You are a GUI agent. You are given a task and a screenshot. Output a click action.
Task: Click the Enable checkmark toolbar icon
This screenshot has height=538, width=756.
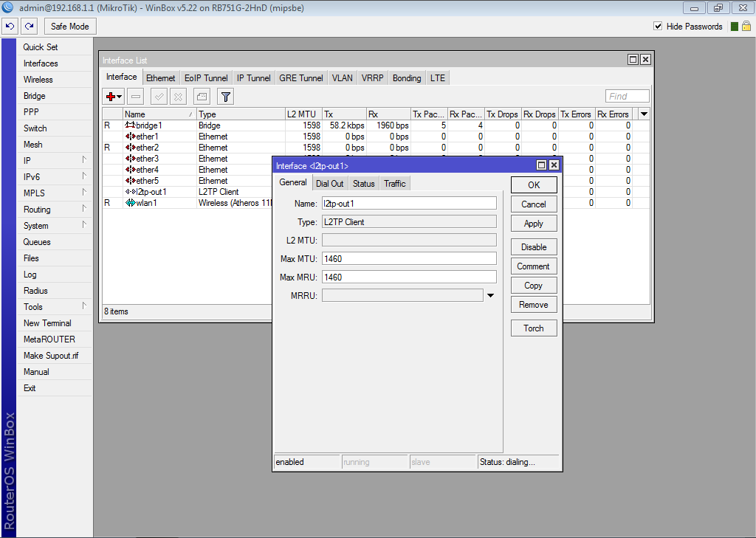tap(159, 97)
